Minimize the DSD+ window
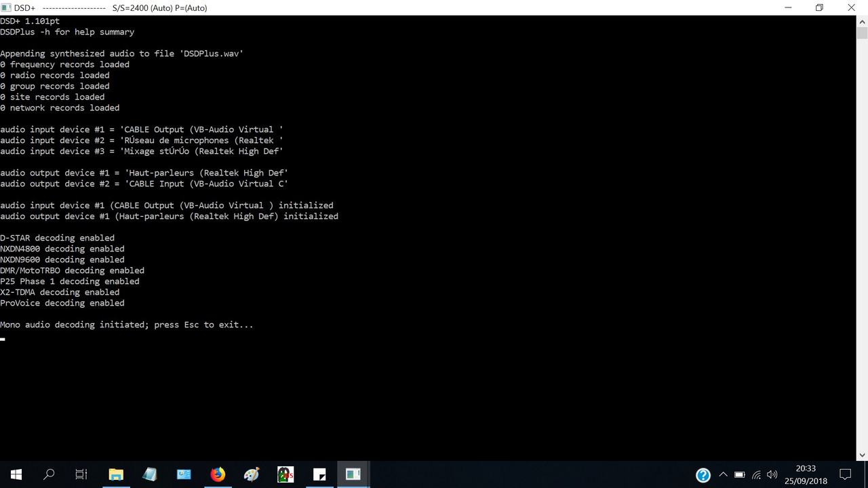The image size is (868, 488). pos(788,7)
